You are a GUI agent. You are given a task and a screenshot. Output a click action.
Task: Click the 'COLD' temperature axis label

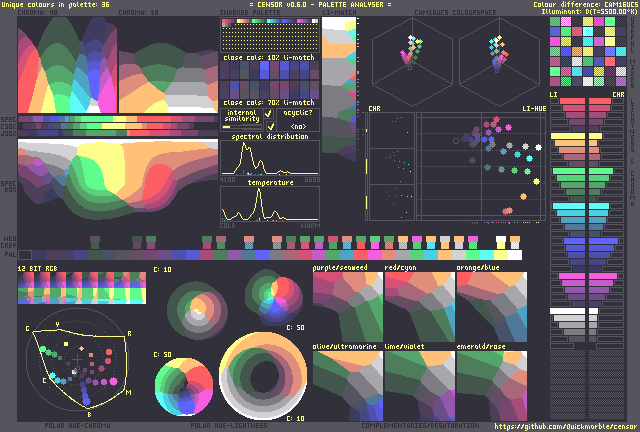click(x=227, y=225)
